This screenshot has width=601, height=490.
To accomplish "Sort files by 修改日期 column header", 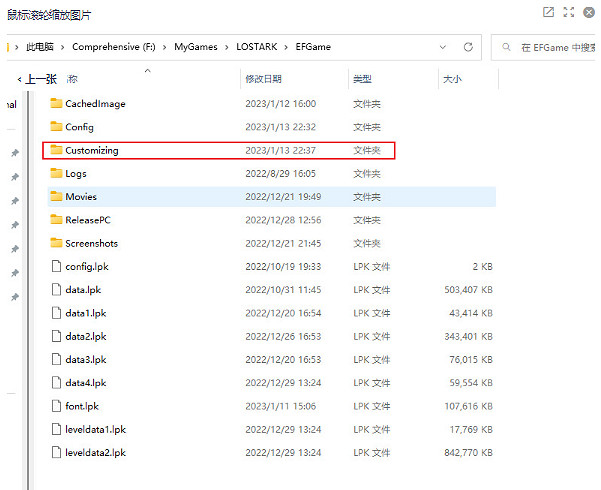I will [263, 79].
